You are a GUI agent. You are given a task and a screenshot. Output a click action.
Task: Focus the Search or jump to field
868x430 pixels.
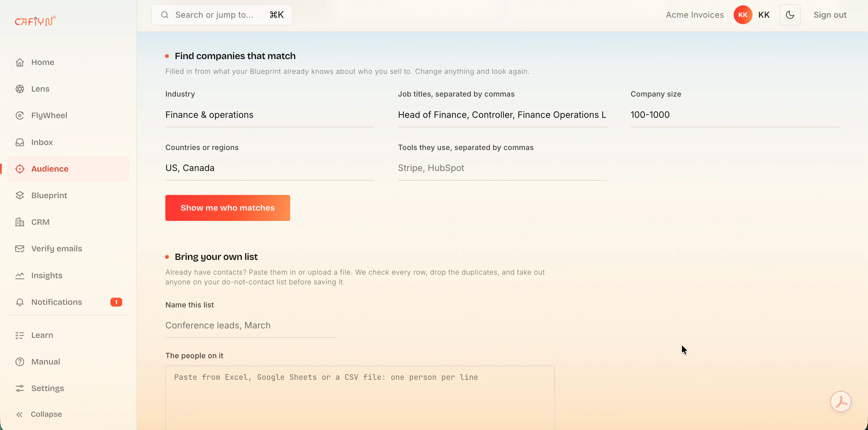point(222,15)
